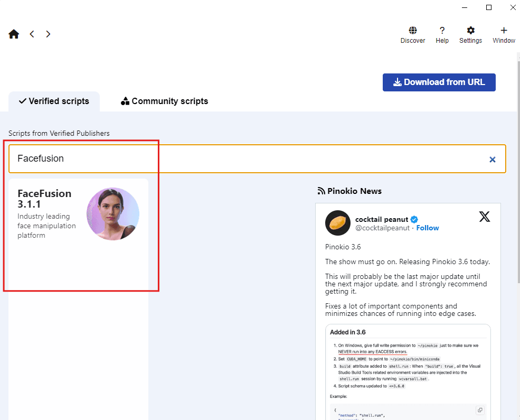Navigate forward using the right arrow
Viewport: 520px width, 420px height.
(48, 34)
